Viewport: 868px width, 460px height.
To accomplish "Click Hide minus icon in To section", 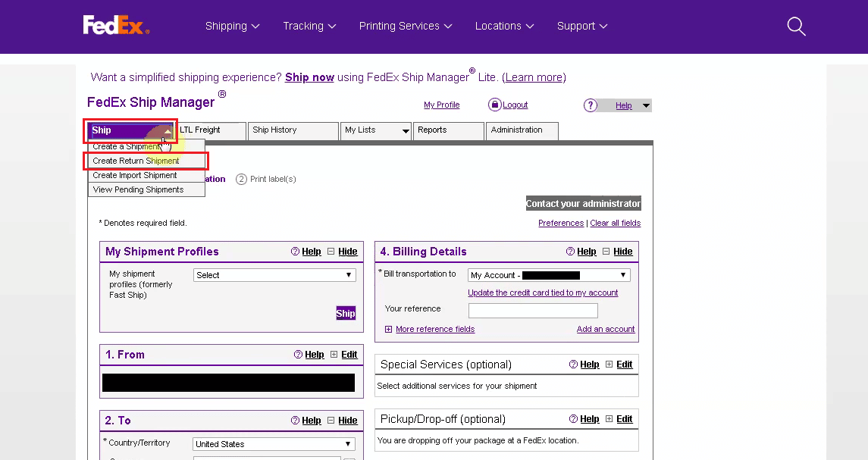I will 331,420.
